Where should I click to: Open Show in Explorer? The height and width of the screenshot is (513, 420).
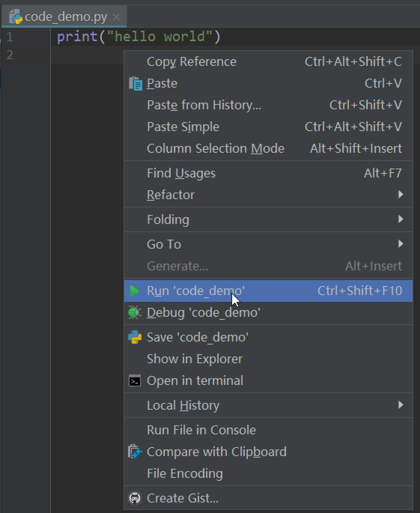pyautogui.click(x=194, y=359)
